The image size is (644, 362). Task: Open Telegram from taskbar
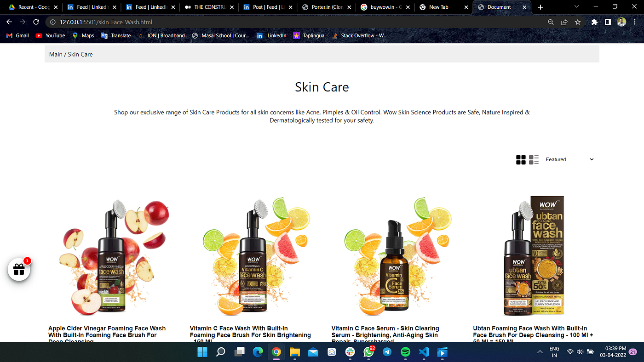[x=387, y=352]
